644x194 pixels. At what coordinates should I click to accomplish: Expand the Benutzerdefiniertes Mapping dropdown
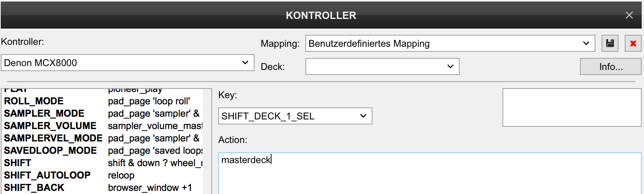[450, 43]
